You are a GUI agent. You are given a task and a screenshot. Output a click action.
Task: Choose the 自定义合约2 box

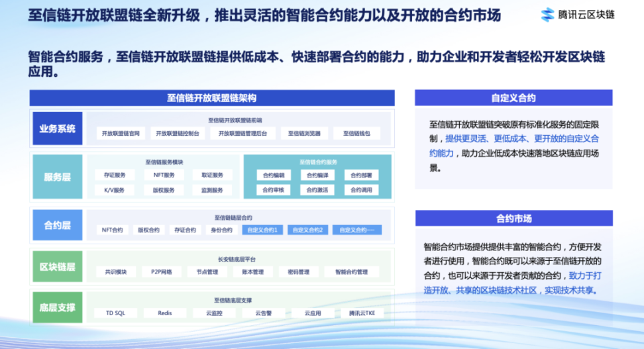(307, 230)
